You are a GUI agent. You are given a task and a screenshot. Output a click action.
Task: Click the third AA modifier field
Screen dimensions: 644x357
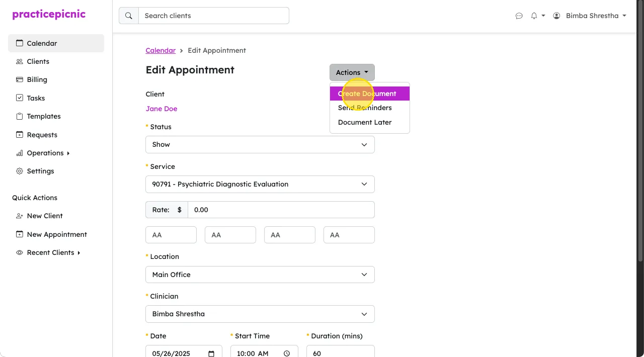290,235
